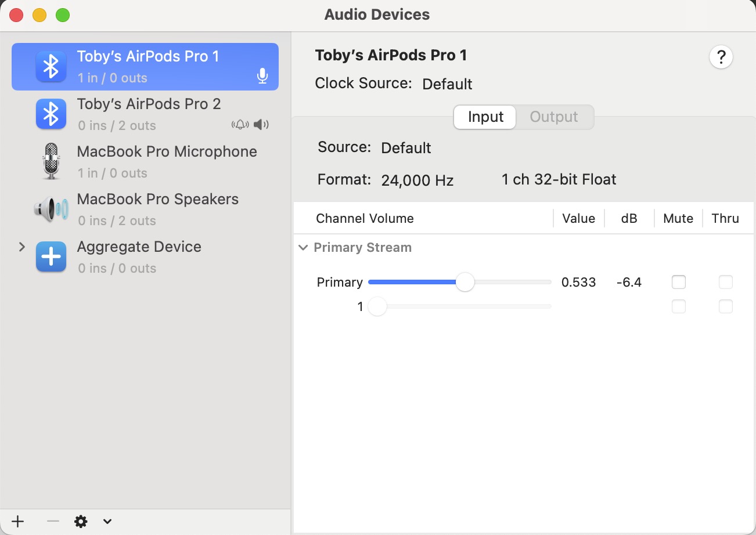The width and height of the screenshot is (756, 535).
Task: Click the Clock Source Default value
Action: (x=447, y=84)
